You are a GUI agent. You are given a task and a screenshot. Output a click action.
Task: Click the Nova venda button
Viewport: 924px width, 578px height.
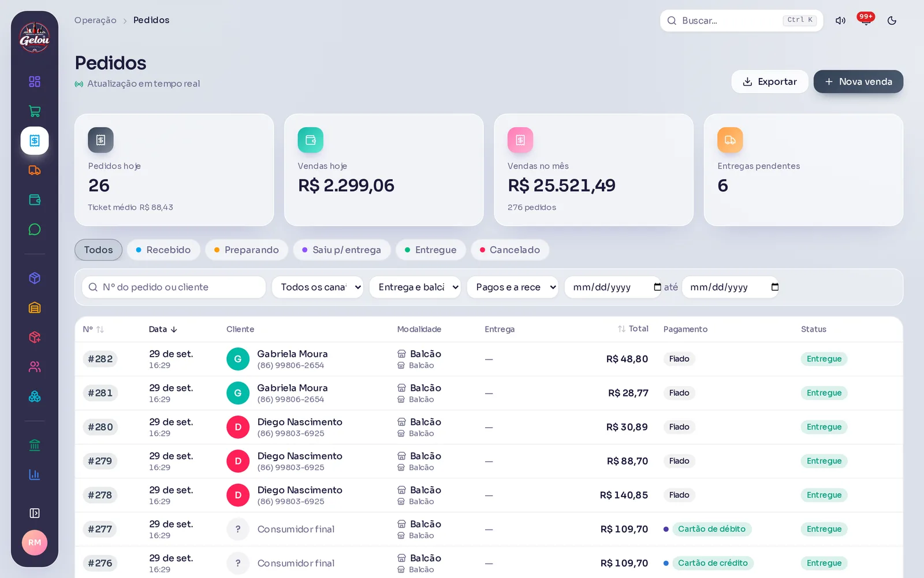point(858,81)
